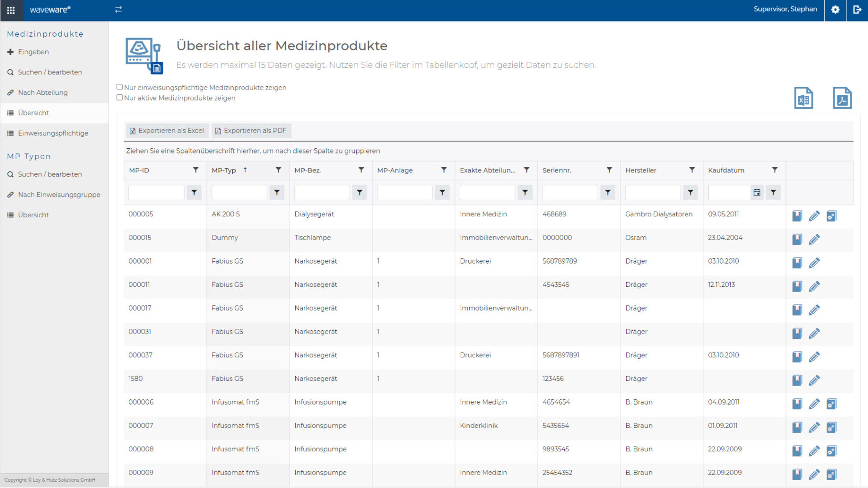Viewport: 868px width, 488px height.
Task: Click the large PDF export icon
Action: 842,98
